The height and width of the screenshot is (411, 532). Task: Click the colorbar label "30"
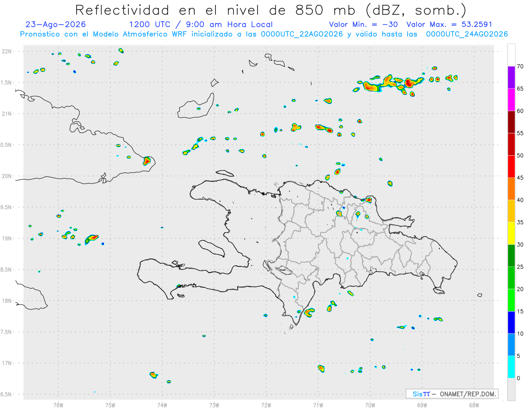[520, 245]
